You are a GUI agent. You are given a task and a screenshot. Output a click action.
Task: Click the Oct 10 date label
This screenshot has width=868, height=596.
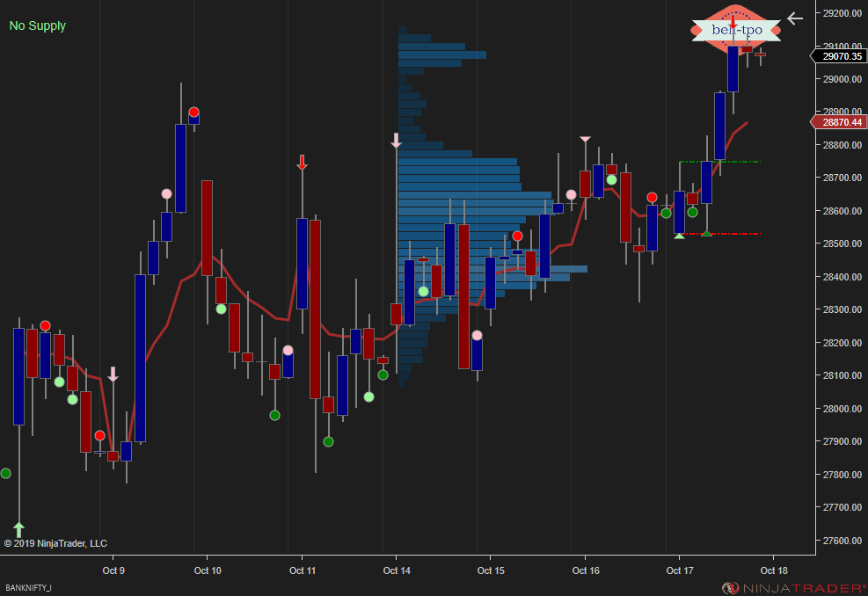pyautogui.click(x=208, y=571)
